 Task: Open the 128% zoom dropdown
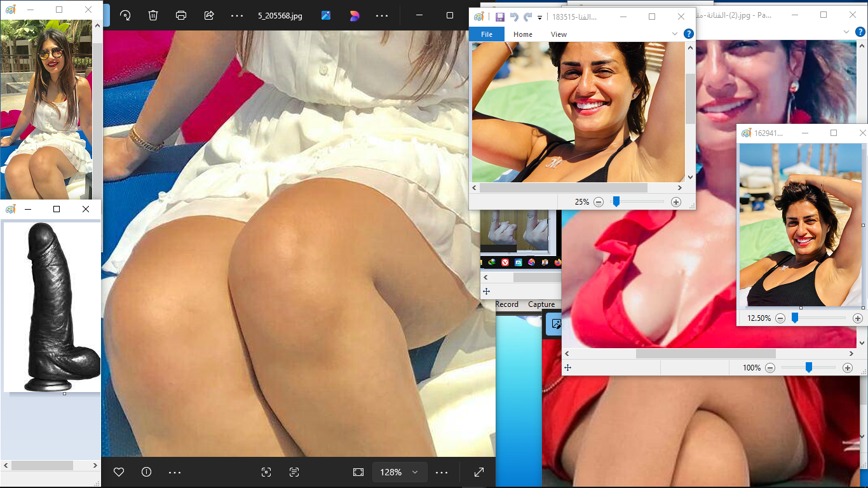coord(415,472)
